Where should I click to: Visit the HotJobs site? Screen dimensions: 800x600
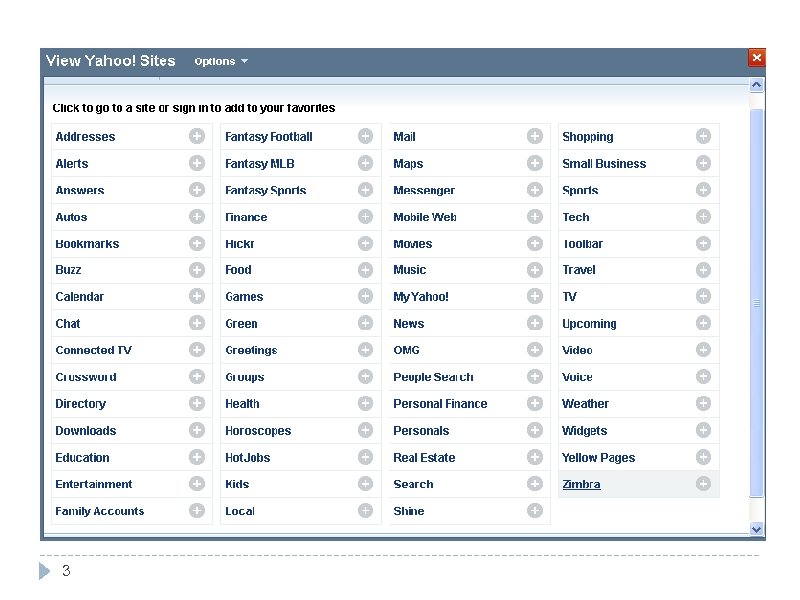point(247,458)
